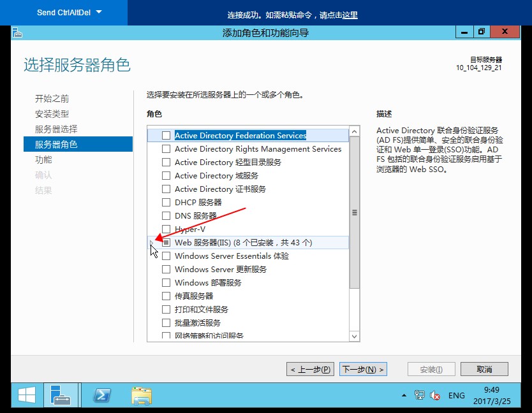Expand the Web 服务器(IIS) tree node
Image resolution: width=532 pixels, height=413 pixels.
[152, 242]
